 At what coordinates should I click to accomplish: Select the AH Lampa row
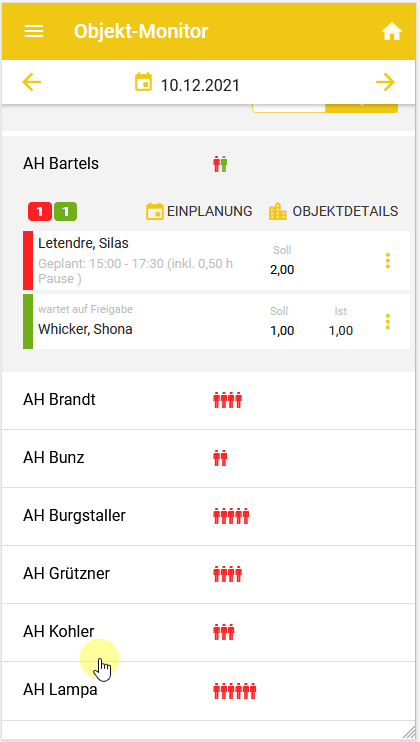pyautogui.click(x=209, y=691)
